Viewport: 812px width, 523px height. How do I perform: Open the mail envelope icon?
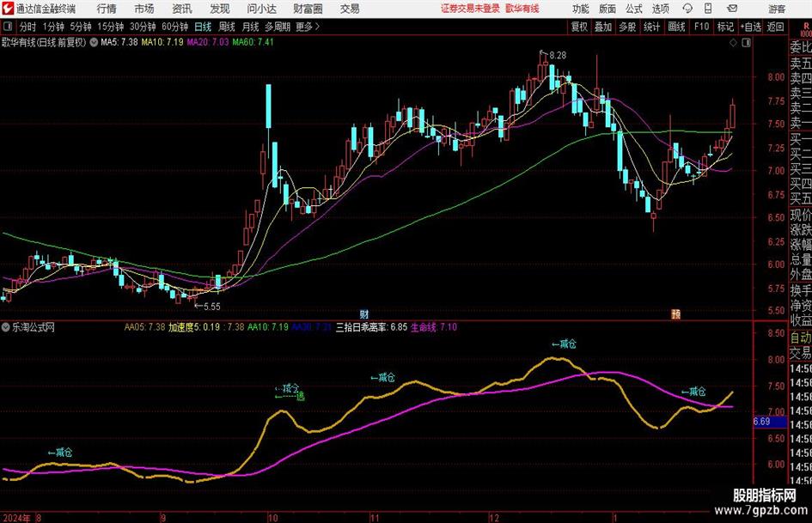tap(732, 9)
